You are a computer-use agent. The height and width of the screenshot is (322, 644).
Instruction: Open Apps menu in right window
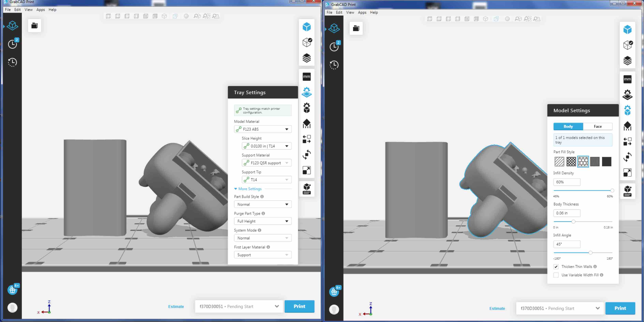pyautogui.click(x=362, y=12)
